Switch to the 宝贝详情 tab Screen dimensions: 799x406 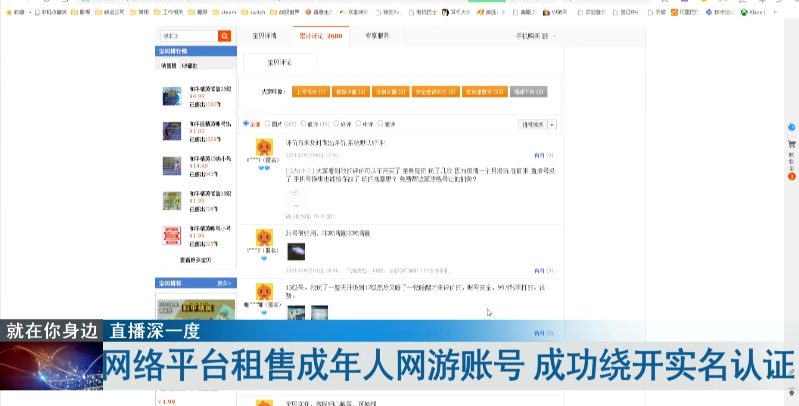point(264,36)
